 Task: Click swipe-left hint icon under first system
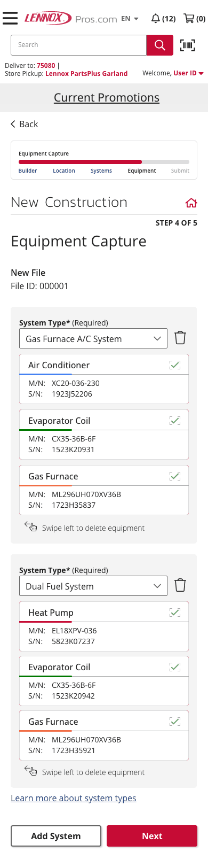(30, 526)
